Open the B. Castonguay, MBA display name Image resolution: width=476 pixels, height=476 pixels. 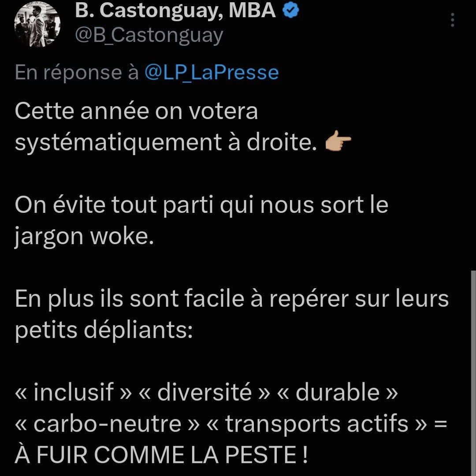[175, 11]
